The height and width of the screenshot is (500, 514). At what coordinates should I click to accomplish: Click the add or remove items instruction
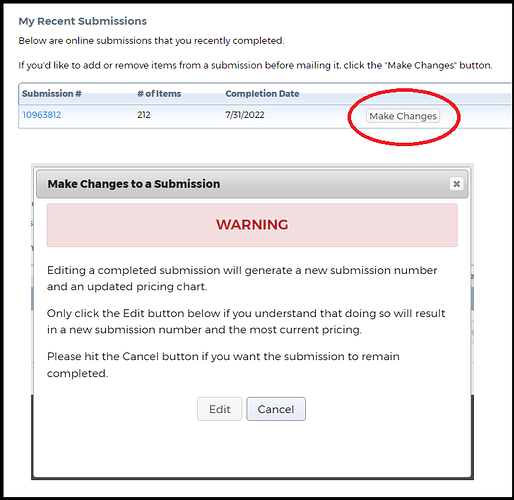[255, 65]
